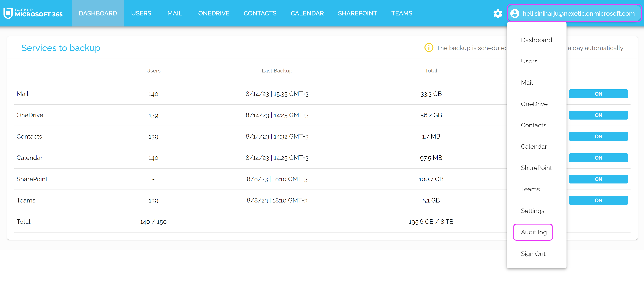This screenshot has width=644, height=281.
Task: Toggle the Teams backup ON switch
Action: 598,200
